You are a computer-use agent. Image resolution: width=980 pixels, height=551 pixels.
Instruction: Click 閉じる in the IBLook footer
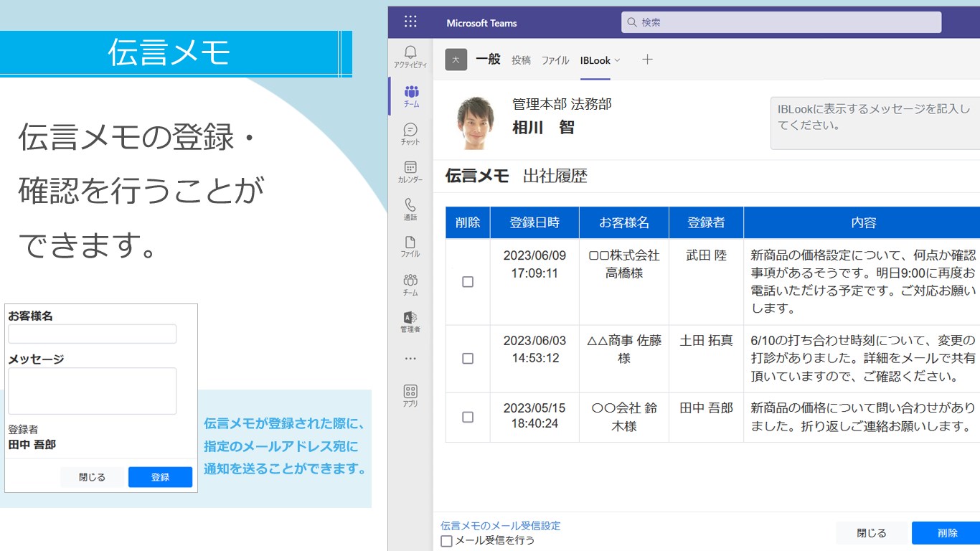[872, 533]
